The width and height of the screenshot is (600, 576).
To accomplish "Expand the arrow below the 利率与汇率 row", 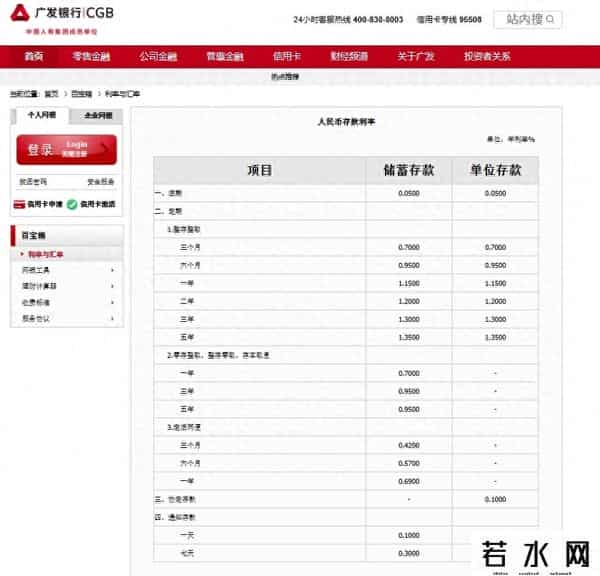I will point(112,270).
